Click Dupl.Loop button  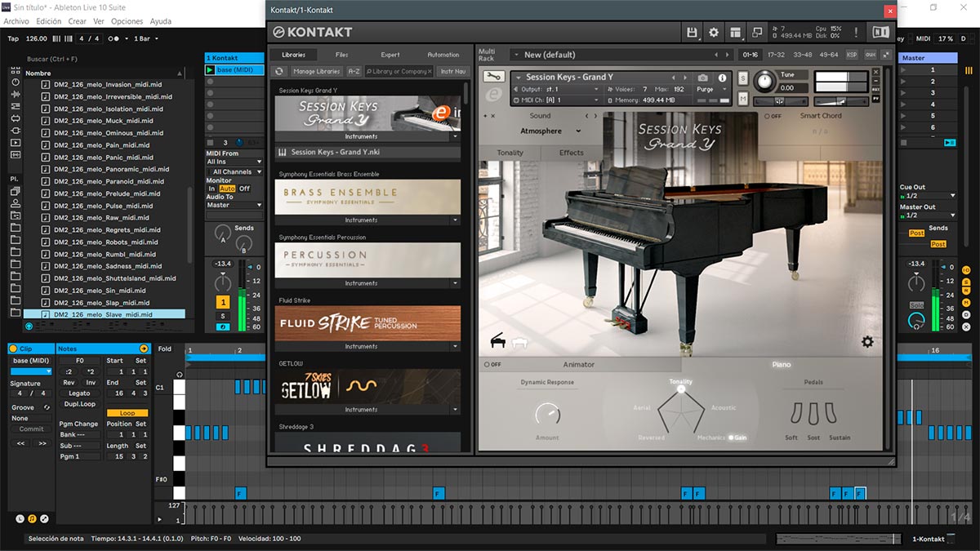[x=79, y=404]
